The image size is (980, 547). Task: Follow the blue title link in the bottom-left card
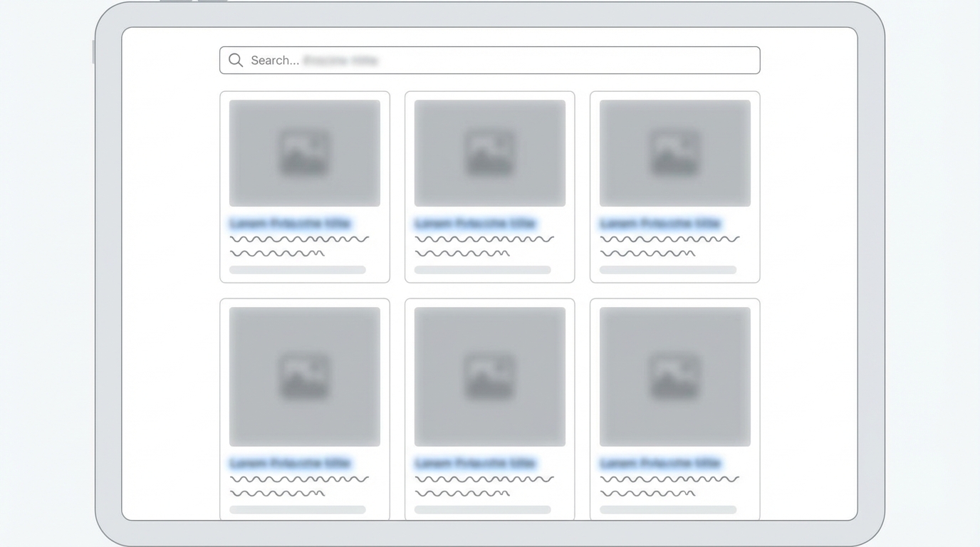[290, 464]
